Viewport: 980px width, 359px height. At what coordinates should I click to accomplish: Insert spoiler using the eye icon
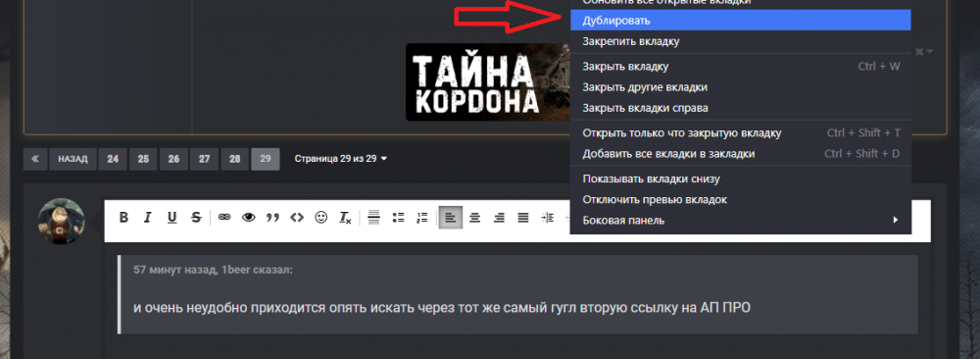(x=249, y=218)
